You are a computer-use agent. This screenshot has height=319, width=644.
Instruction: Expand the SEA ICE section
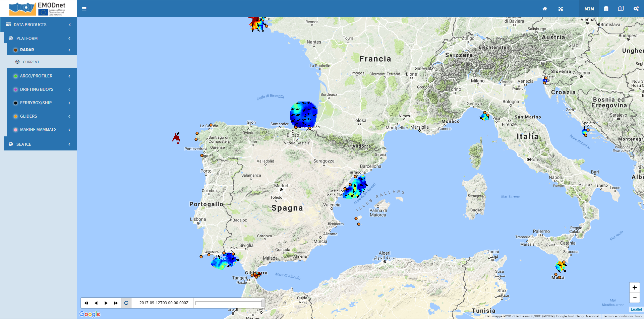tap(40, 144)
